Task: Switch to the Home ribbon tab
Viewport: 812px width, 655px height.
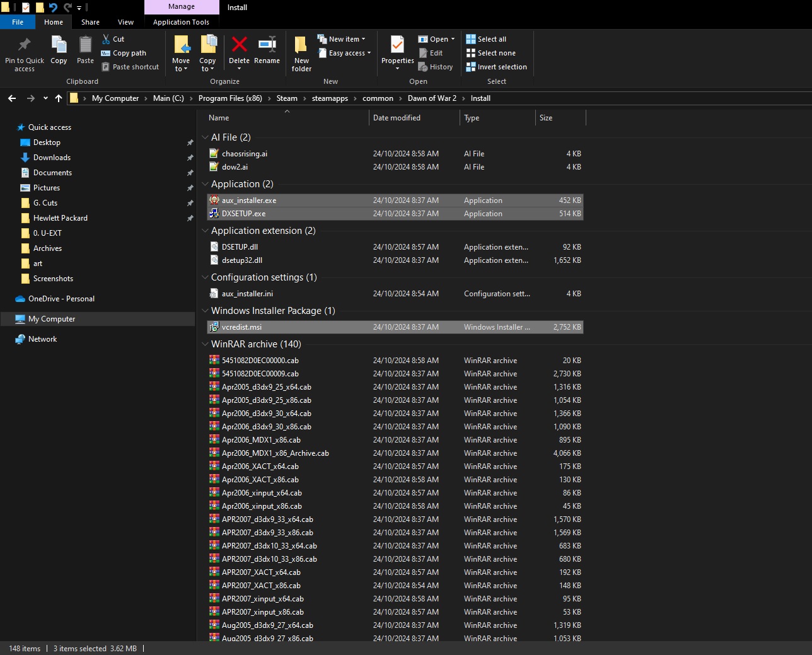Action: pos(54,22)
